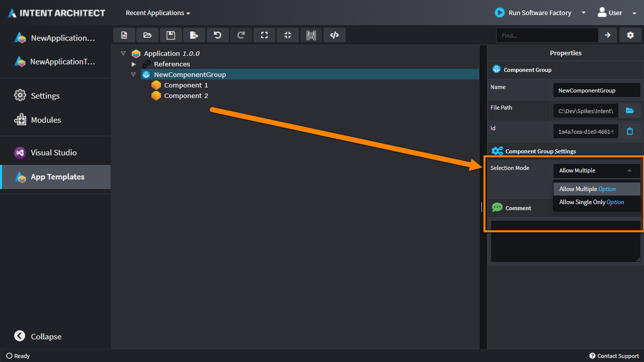The width and height of the screenshot is (644, 362).
Task: Open the find settings gear
Action: [x=630, y=35]
